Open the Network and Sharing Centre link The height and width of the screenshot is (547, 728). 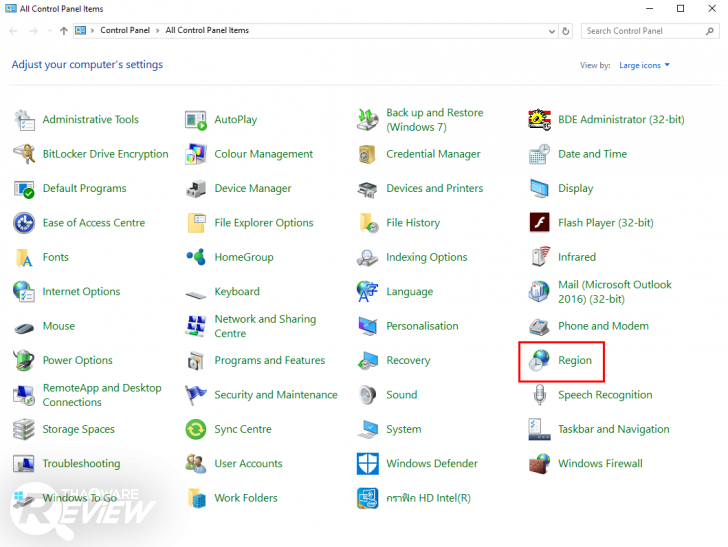pos(265,326)
